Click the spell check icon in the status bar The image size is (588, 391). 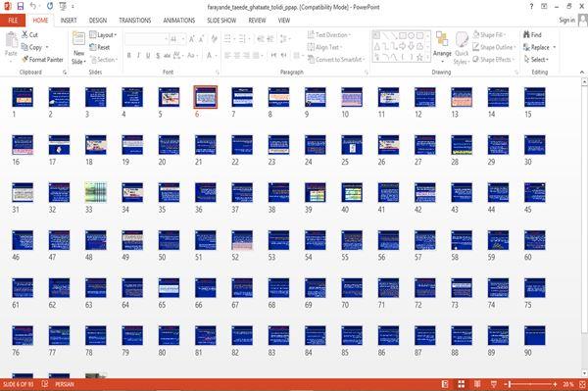[x=45, y=384]
